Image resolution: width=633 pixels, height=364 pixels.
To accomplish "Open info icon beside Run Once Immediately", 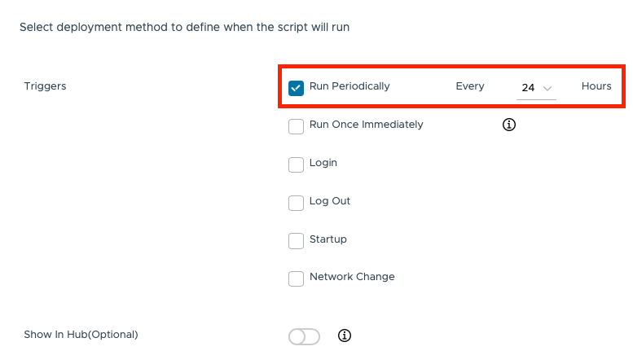I will 510,125.
